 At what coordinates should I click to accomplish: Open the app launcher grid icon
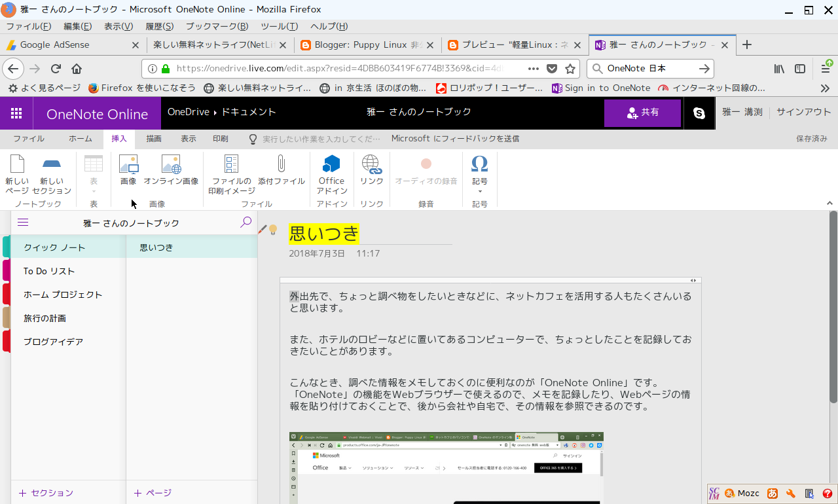16,113
